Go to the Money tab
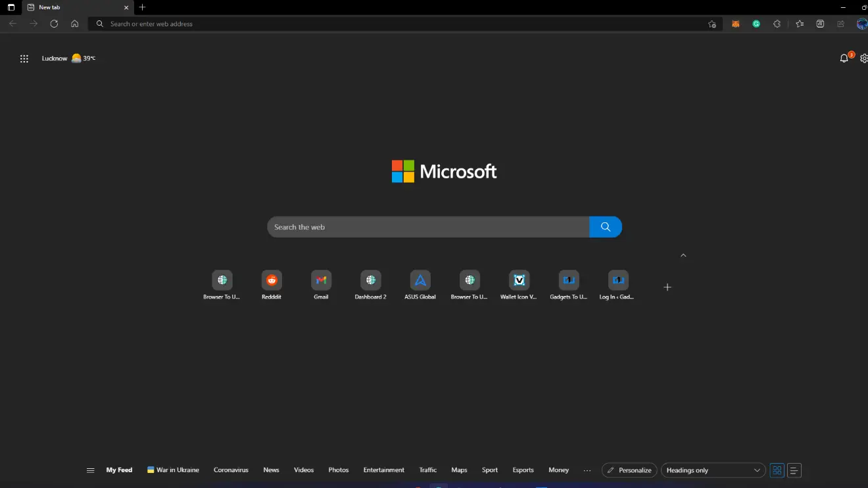This screenshot has width=868, height=488. pyautogui.click(x=559, y=470)
